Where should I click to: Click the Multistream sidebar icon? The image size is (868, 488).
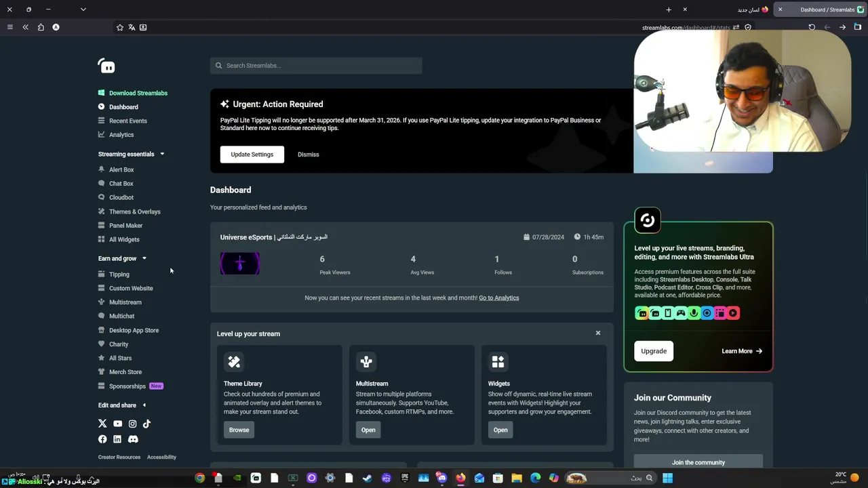pyautogui.click(x=102, y=302)
